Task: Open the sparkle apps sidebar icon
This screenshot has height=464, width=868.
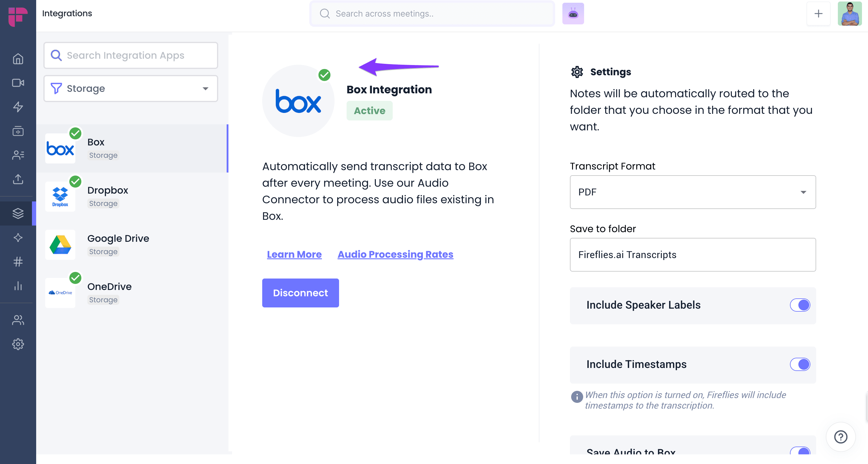Action: pyautogui.click(x=18, y=237)
